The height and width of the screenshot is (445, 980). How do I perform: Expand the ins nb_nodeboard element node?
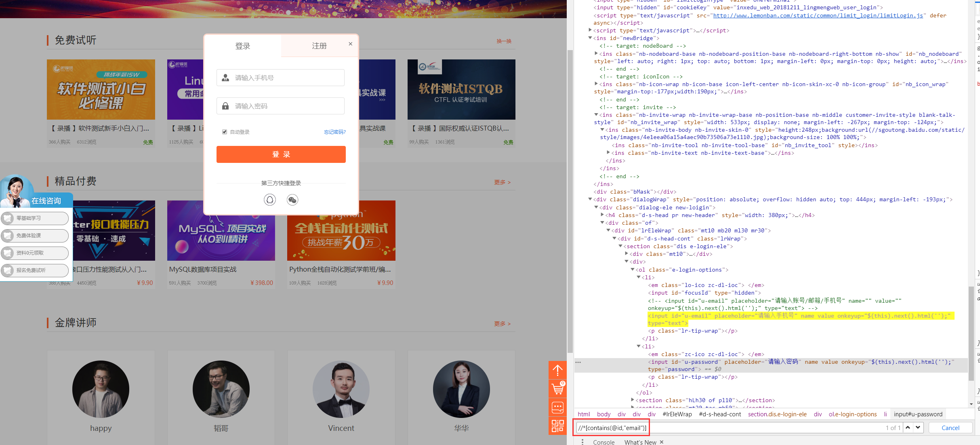596,53
